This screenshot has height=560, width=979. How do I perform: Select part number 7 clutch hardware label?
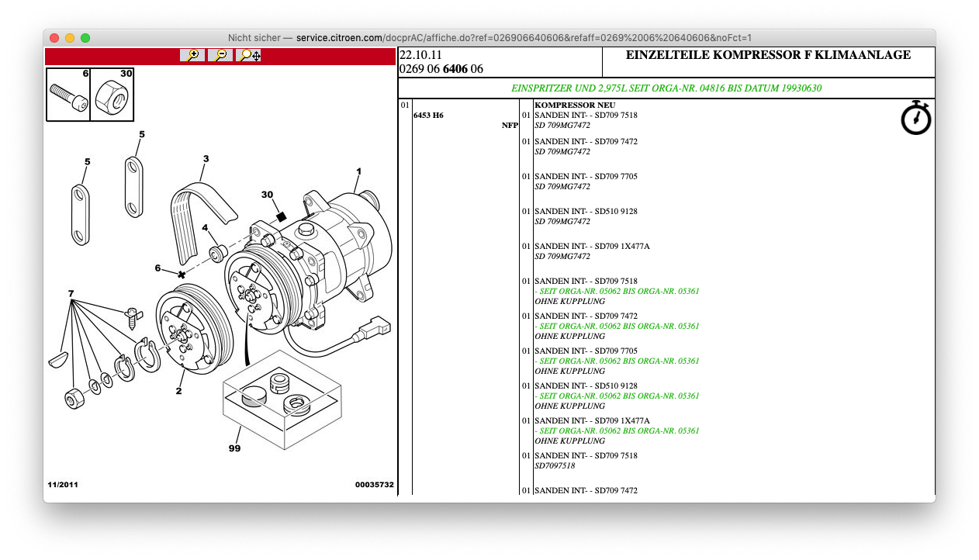coord(71,294)
